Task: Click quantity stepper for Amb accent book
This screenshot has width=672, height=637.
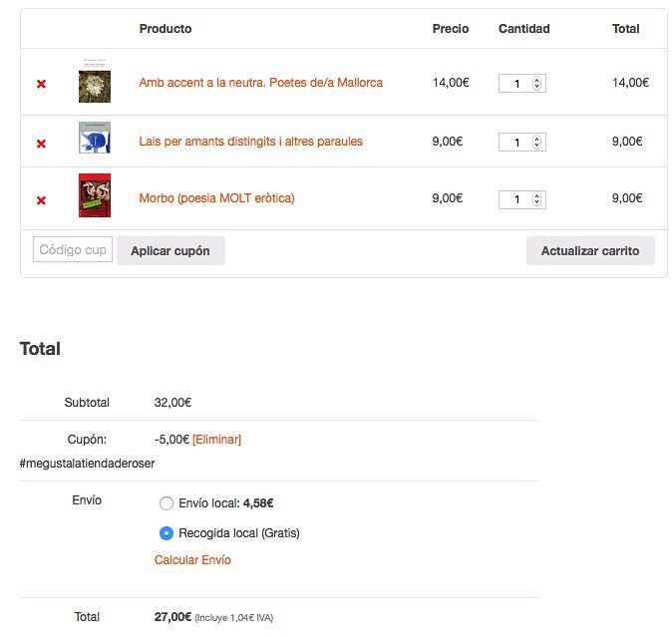Action: point(537,84)
